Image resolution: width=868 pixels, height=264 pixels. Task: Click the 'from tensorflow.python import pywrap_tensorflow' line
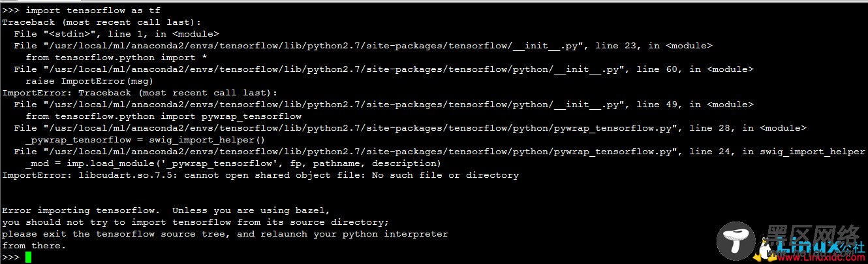pos(163,116)
